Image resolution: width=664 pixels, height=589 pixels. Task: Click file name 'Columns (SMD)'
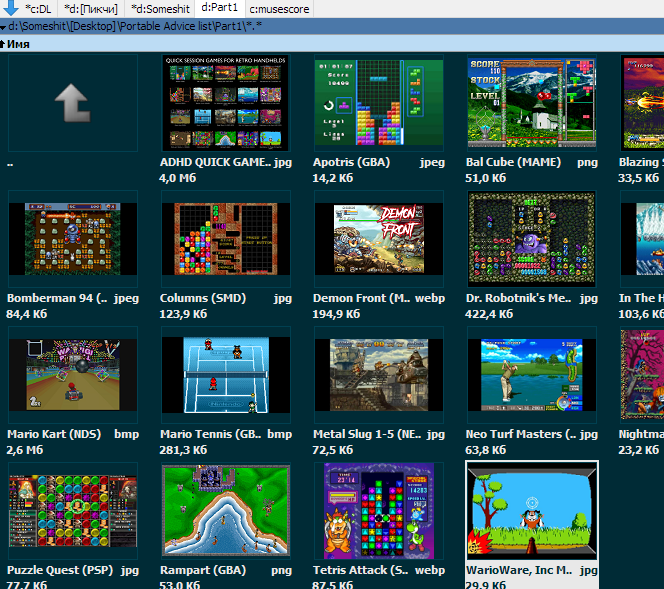click(203, 298)
